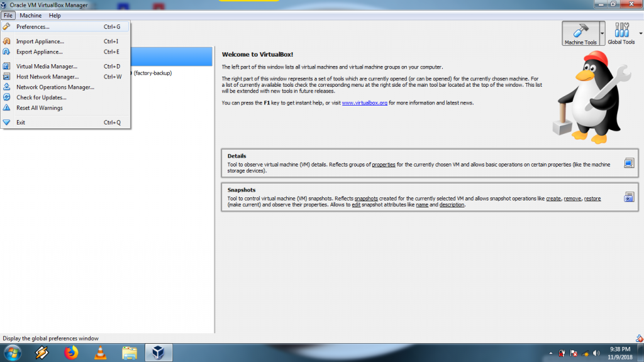Click the create link

coord(553,199)
